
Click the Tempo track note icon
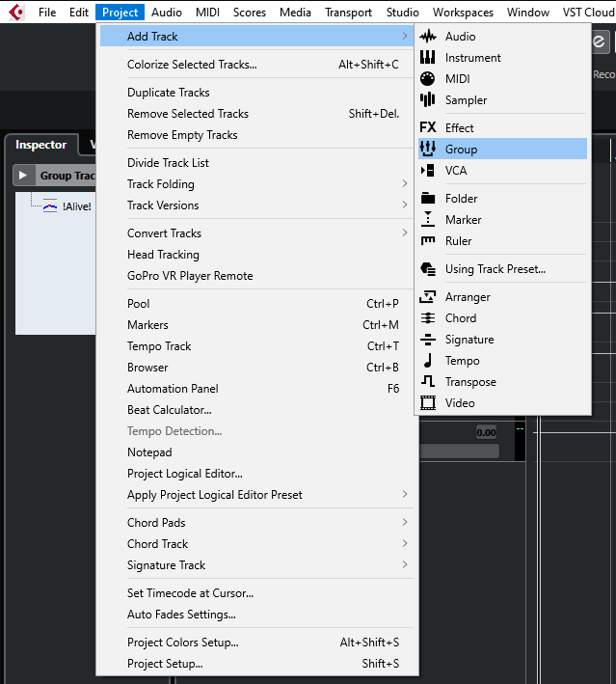coord(428,361)
